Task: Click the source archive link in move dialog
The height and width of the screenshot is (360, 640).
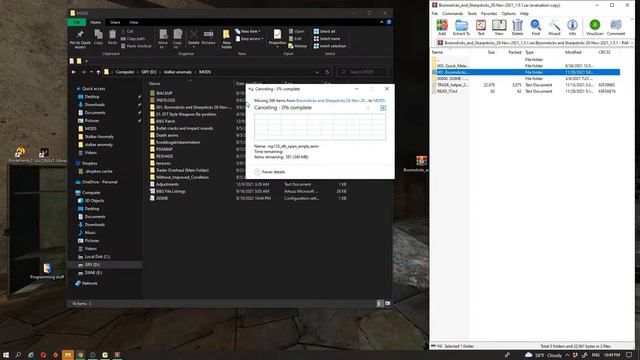Action: (331, 100)
